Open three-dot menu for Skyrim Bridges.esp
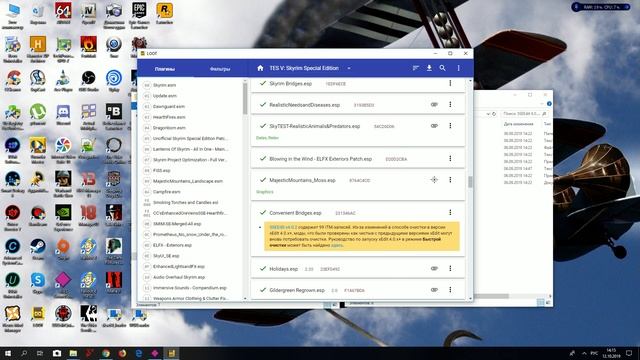 (450, 83)
